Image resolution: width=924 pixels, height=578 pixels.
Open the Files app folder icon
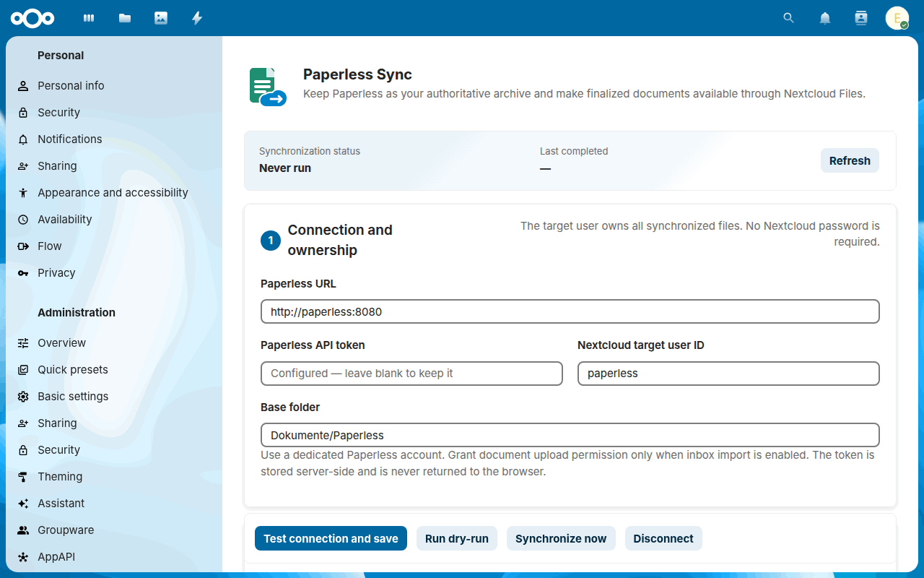(x=125, y=18)
